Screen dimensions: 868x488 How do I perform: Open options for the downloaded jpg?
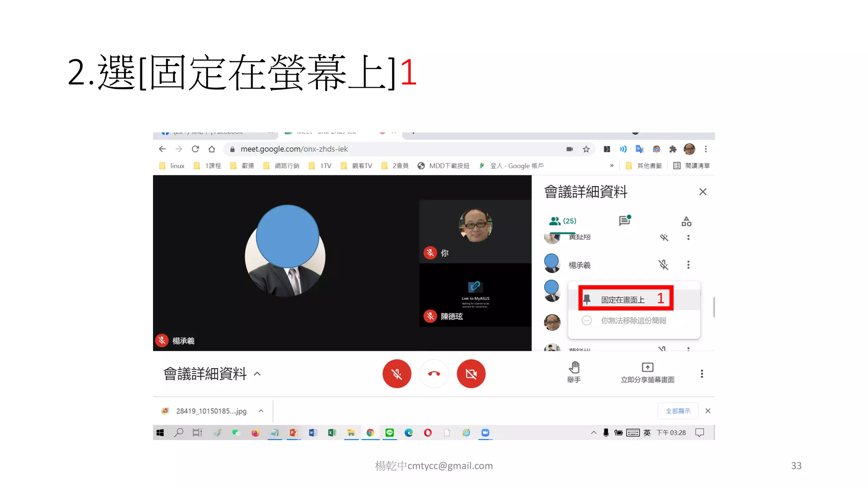pos(261,411)
